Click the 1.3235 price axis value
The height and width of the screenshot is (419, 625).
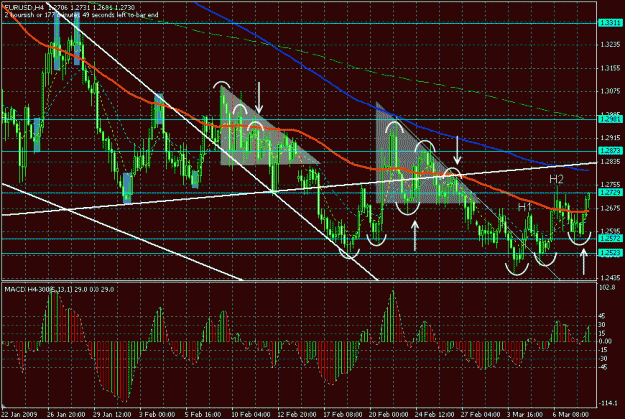[610, 45]
